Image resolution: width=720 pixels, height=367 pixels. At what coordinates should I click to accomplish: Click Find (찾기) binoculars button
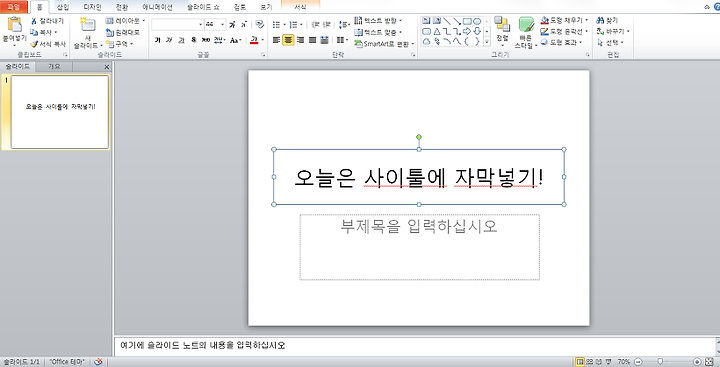coord(607,20)
